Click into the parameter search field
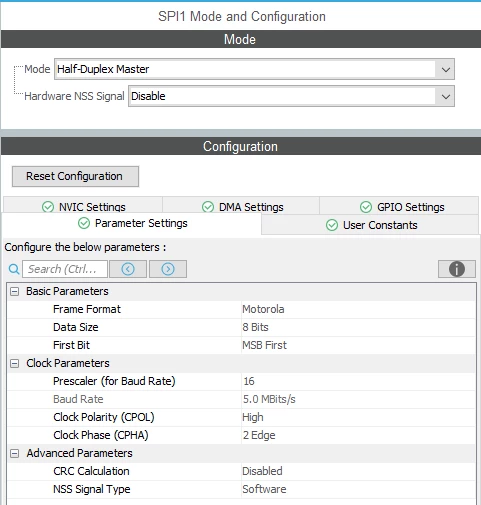 coord(65,269)
